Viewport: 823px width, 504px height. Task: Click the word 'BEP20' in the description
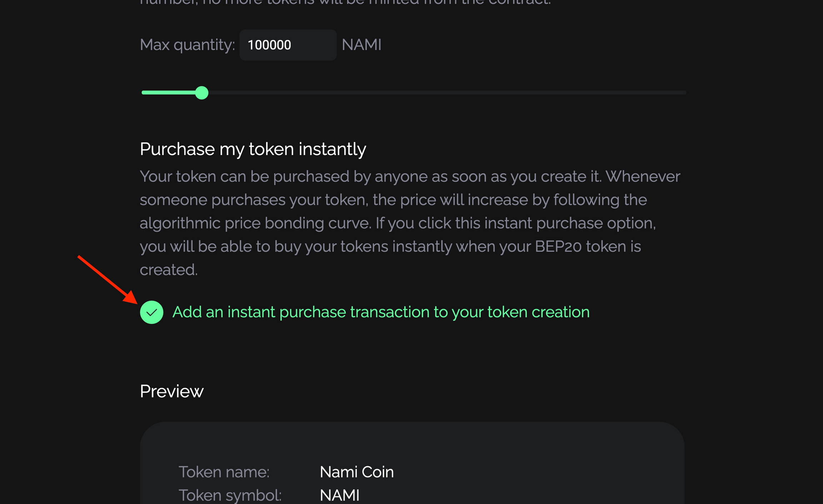pos(558,246)
